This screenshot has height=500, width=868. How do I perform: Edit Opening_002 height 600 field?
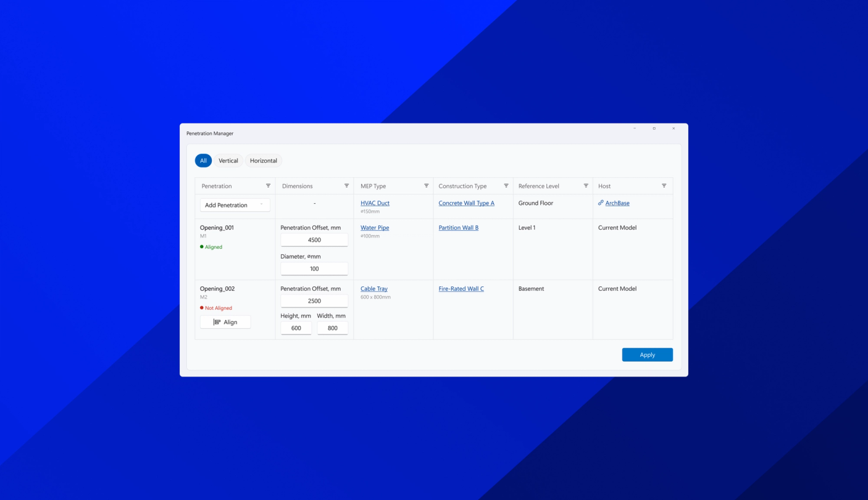(296, 328)
